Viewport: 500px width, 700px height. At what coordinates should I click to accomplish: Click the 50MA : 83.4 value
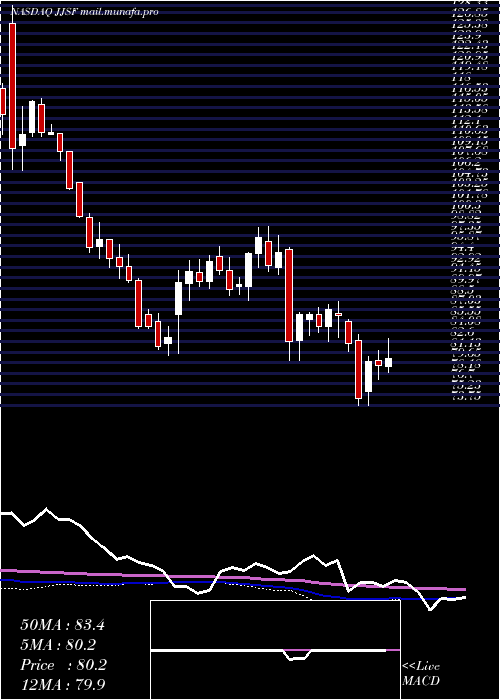pyautogui.click(x=62, y=625)
